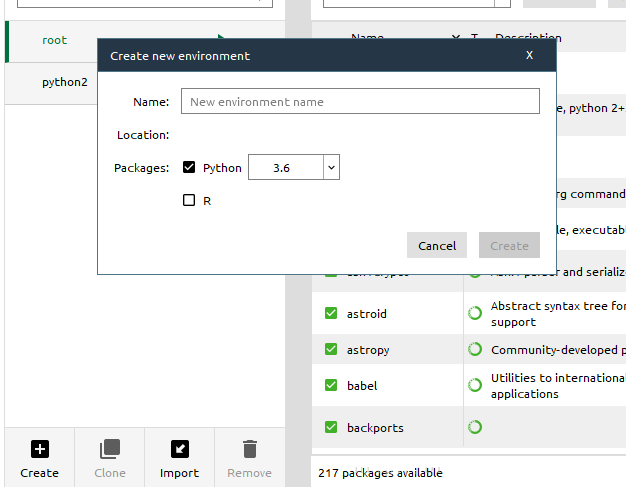626x487 pixels.
Task: Open the Python version dropdown arrow
Action: point(331,167)
